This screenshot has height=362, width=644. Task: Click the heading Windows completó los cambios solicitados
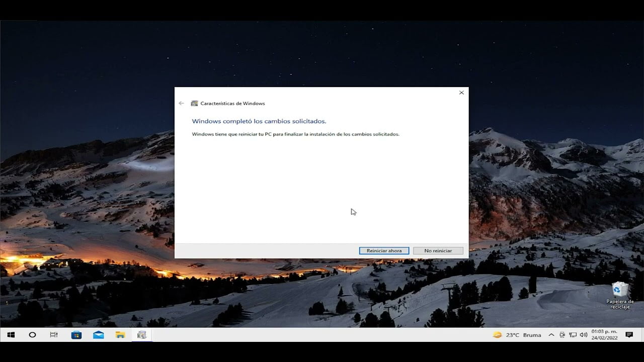point(259,121)
